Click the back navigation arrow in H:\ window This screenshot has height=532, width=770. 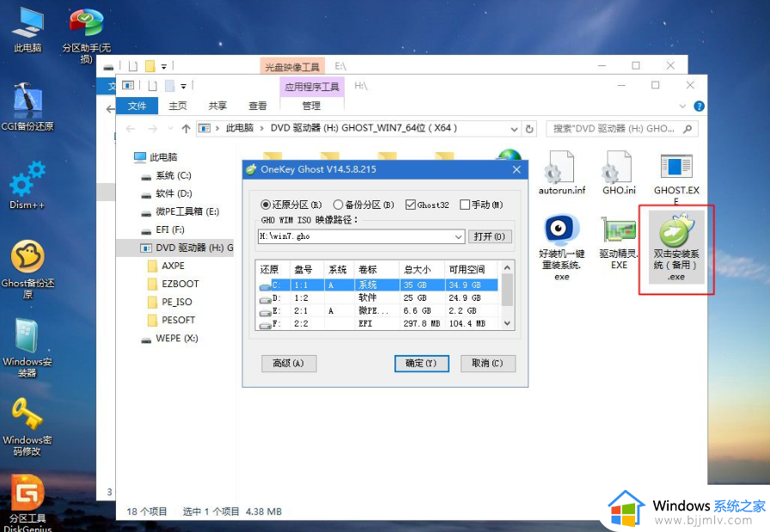coord(130,129)
